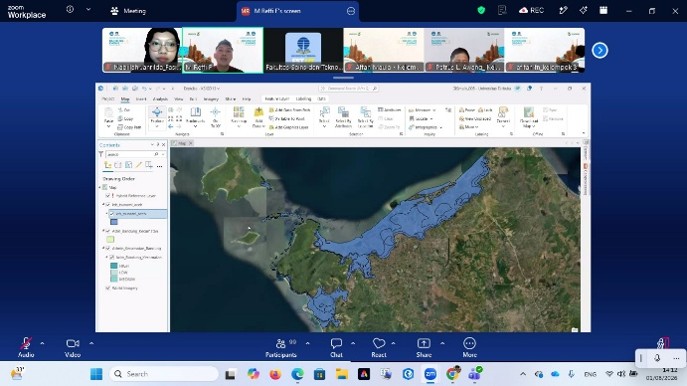Start video in Zoom toolbar
The width and height of the screenshot is (687, 386).
pyautogui.click(x=72, y=348)
